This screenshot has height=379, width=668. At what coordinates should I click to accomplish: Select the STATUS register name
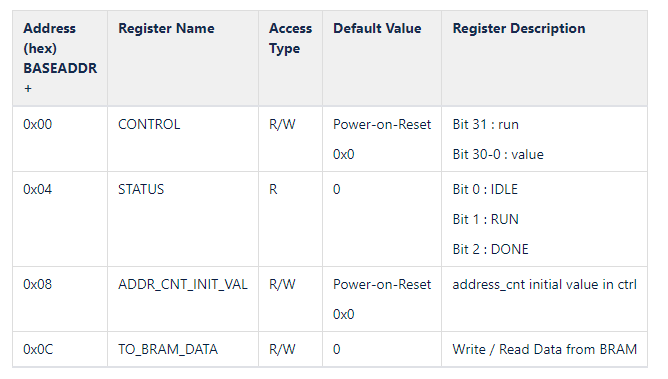coord(141,189)
